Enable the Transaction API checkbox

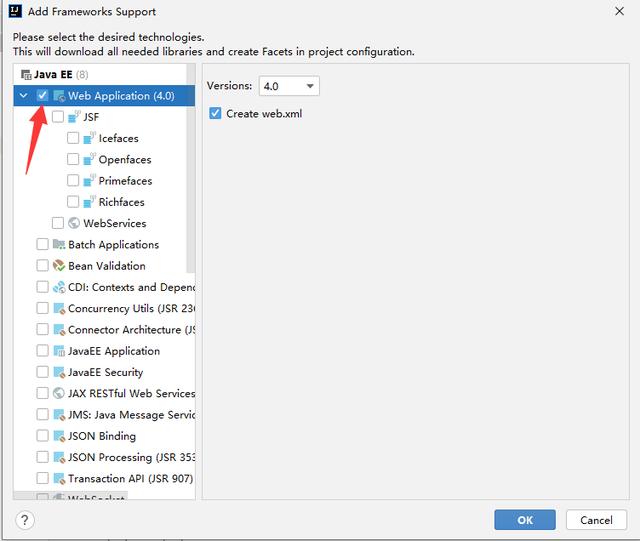pos(42,478)
